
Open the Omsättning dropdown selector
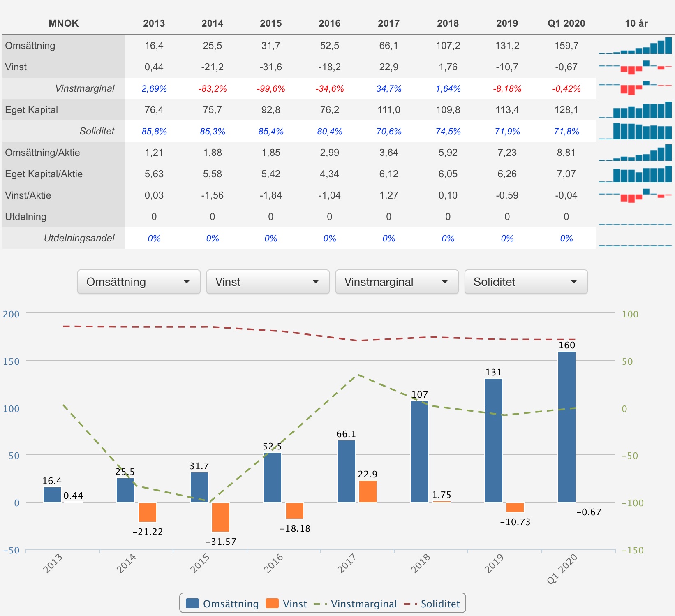(139, 282)
